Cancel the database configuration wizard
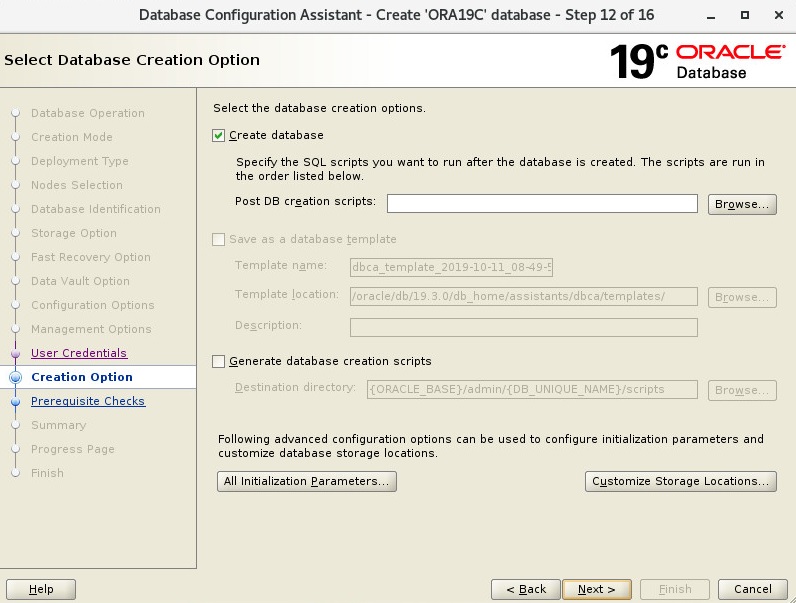The width and height of the screenshot is (796, 603). (x=752, y=589)
